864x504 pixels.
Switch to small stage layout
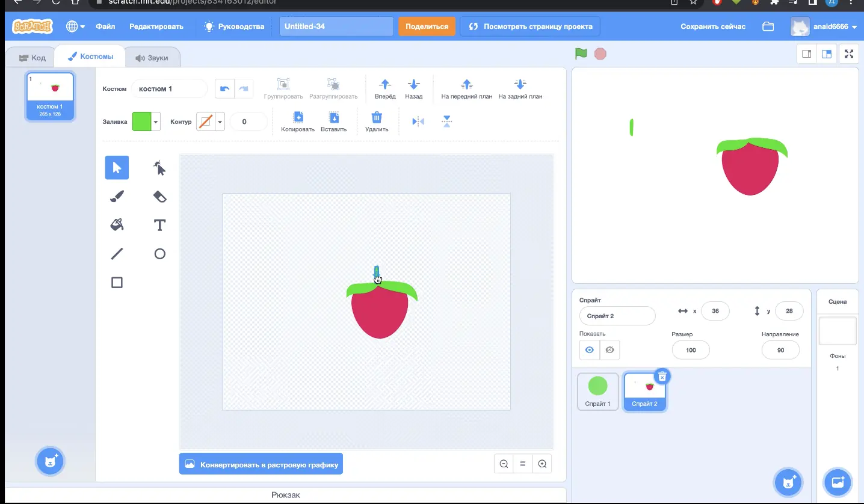tap(807, 54)
